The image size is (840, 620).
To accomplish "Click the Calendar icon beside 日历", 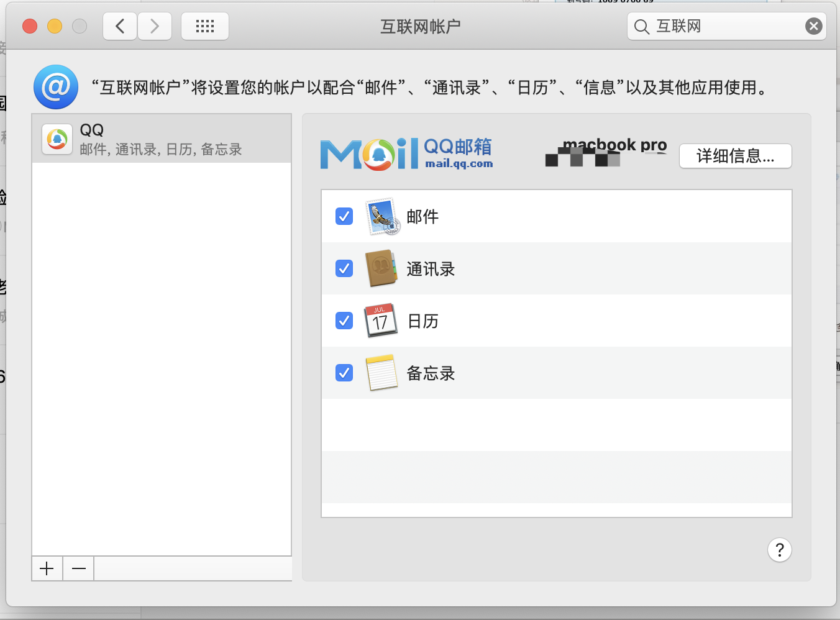I will tap(381, 321).
